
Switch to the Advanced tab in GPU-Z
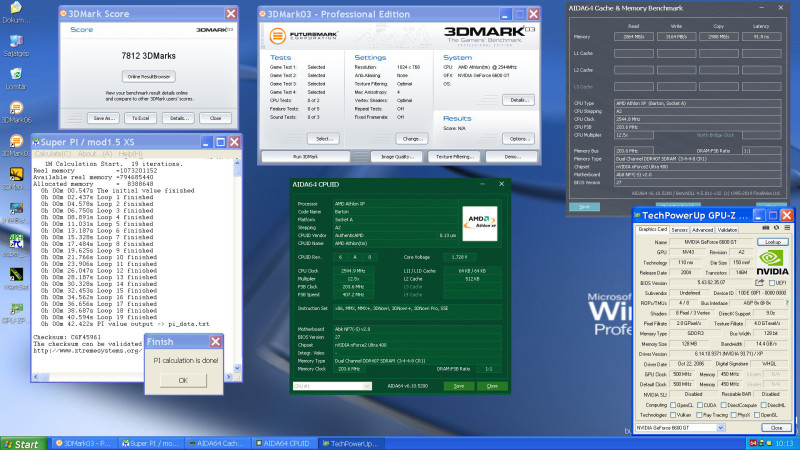(x=703, y=230)
